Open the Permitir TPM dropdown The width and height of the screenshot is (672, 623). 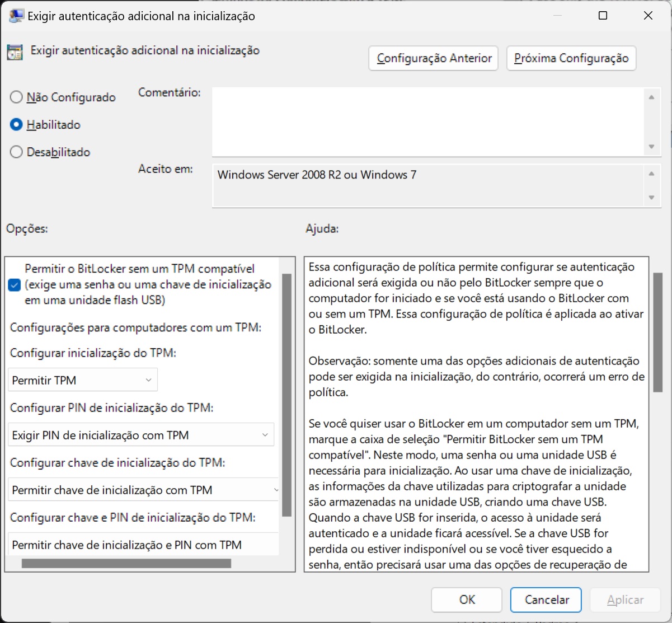pos(83,380)
